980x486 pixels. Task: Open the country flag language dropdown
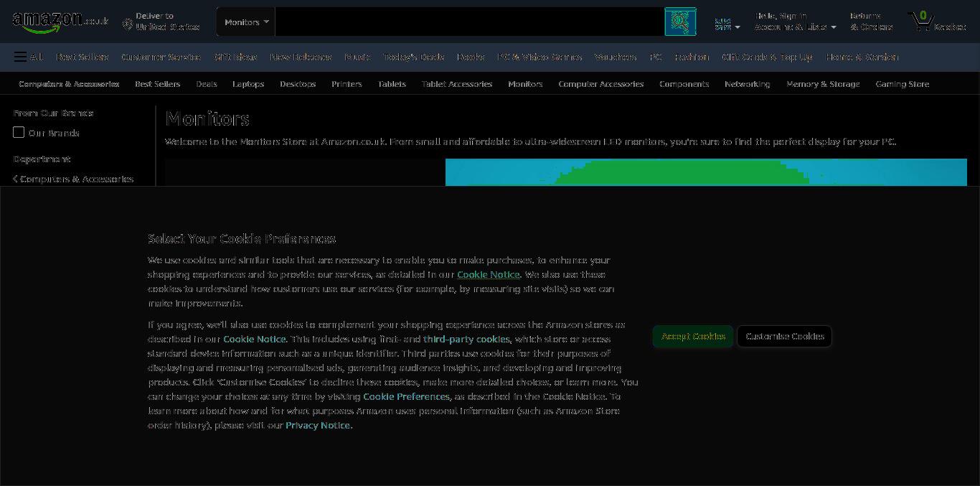(x=727, y=24)
